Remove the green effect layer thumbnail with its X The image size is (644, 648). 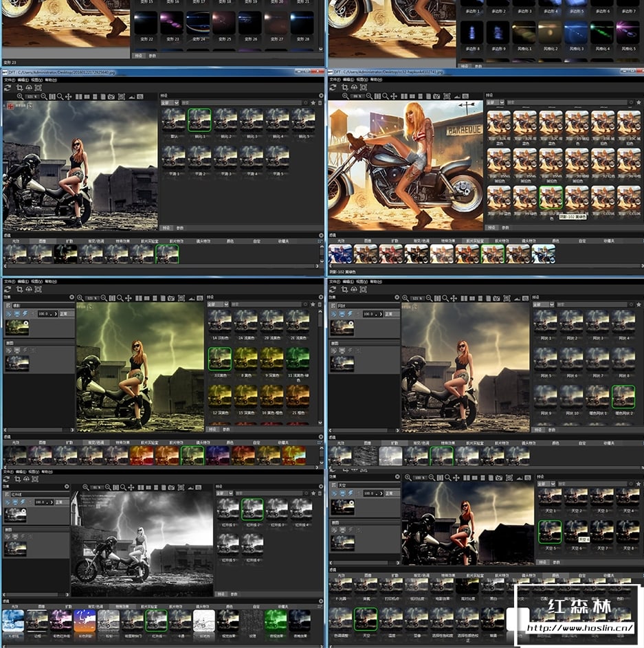pyautogui.click(x=26, y=323)
